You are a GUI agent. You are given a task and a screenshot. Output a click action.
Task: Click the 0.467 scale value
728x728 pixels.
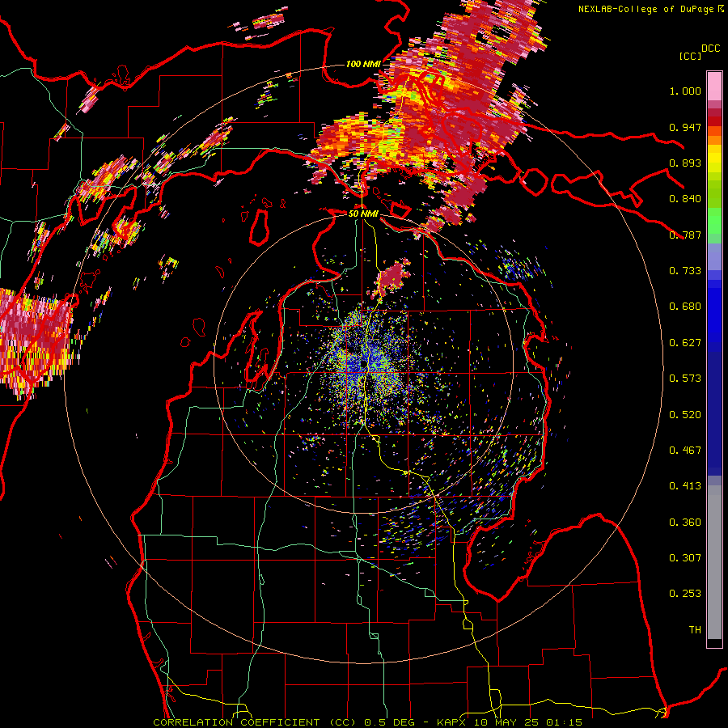(685, 451)
